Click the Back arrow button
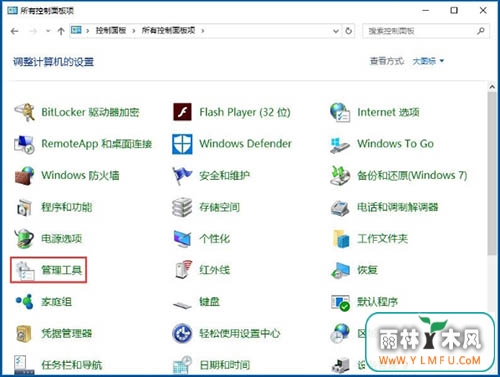The image size is (500, 377). tap(14, 31)
